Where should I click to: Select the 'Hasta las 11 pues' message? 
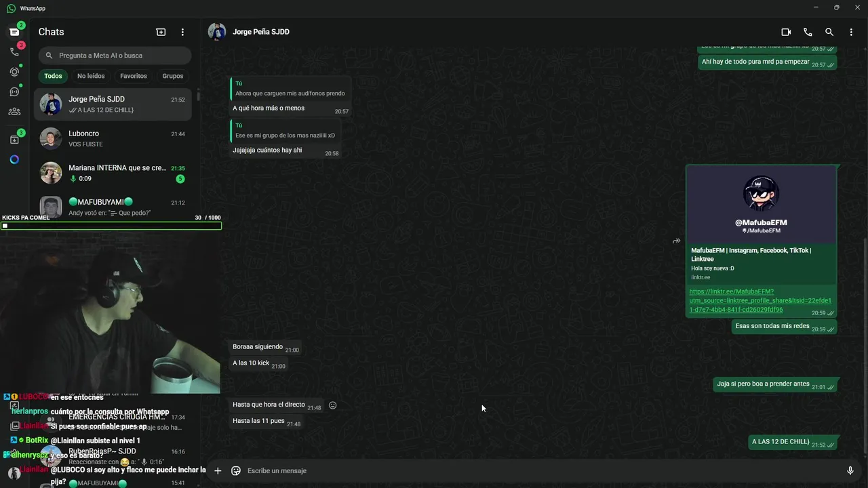coord(267,421)
